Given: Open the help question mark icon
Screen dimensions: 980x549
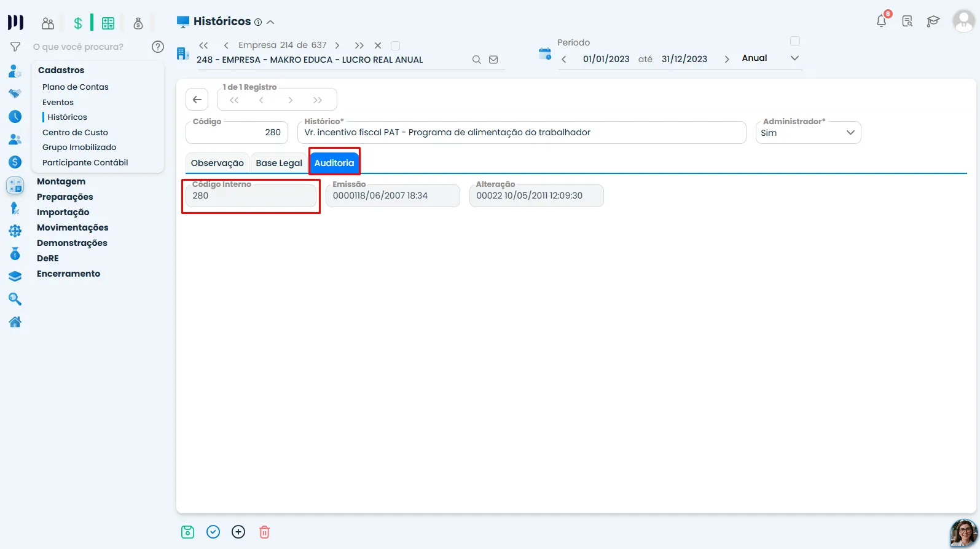Looking at the screenshot, I should [158, 47].
